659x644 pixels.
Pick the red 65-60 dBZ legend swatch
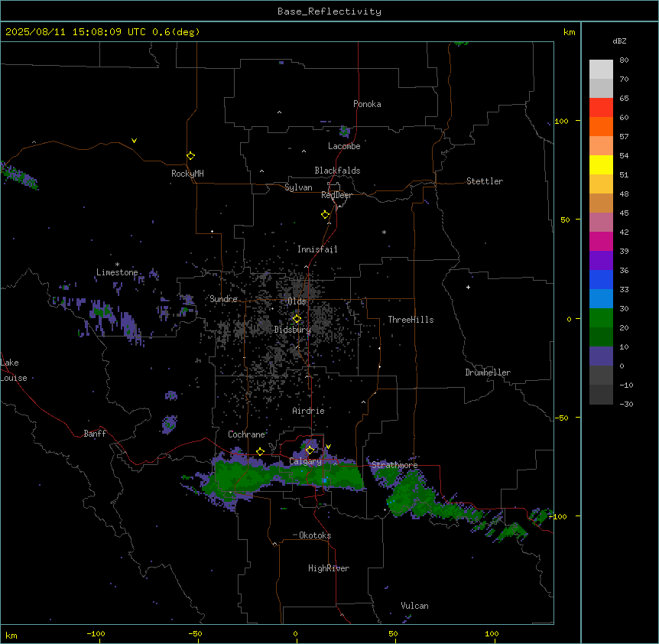click(601, 108)
